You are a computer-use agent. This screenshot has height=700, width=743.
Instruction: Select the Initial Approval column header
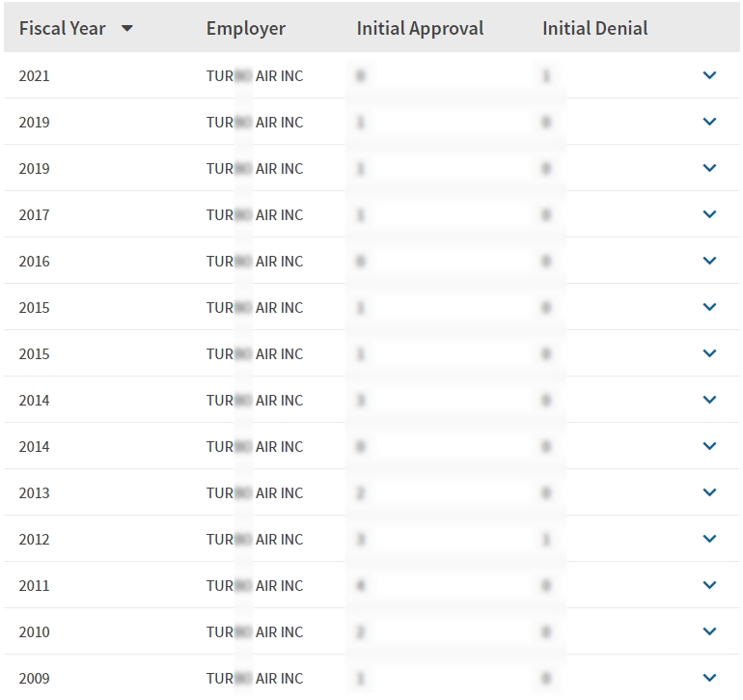click(420, 29)
